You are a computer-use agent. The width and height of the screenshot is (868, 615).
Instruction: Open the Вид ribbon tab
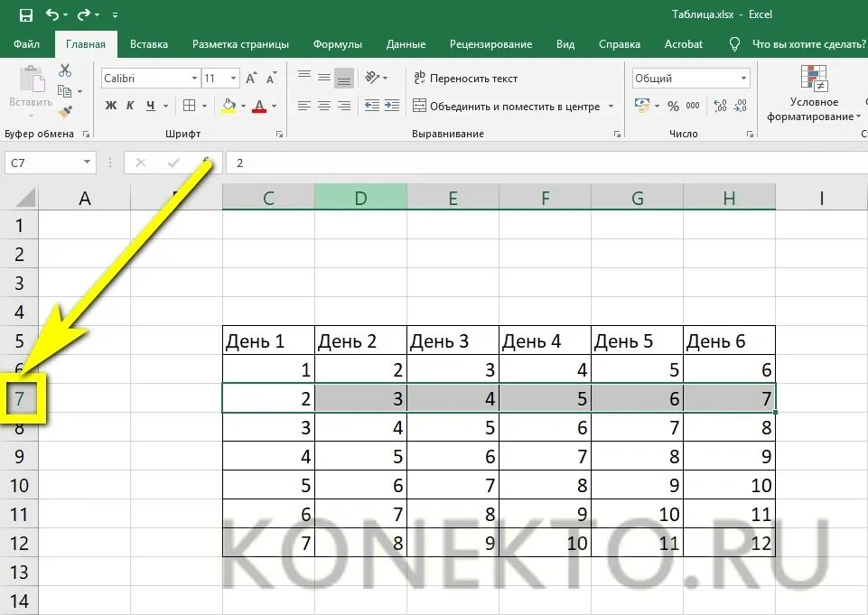[565, 44]
